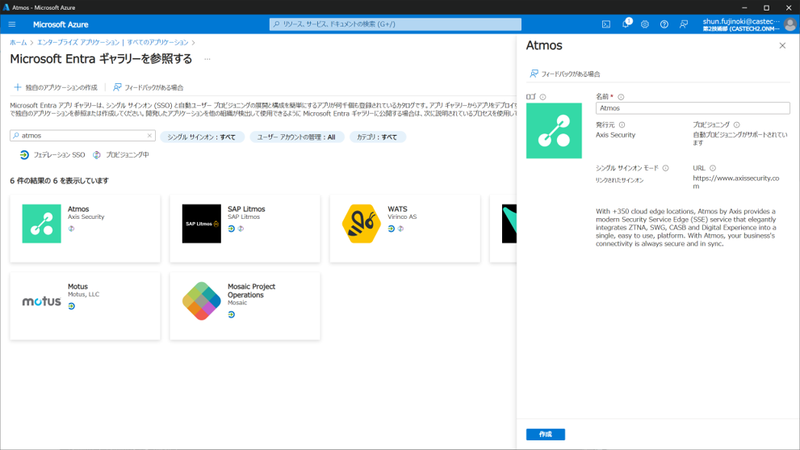Viewport: 800px width, 450px height.
Task: Open the feedback icon in top bar
Action: (x=684, y=24)
